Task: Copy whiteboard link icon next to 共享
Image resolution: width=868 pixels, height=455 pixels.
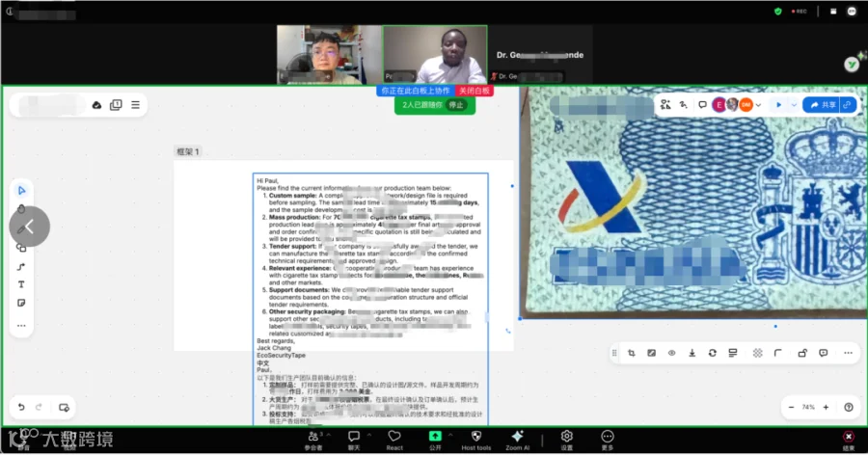Action: click(848, 105)
